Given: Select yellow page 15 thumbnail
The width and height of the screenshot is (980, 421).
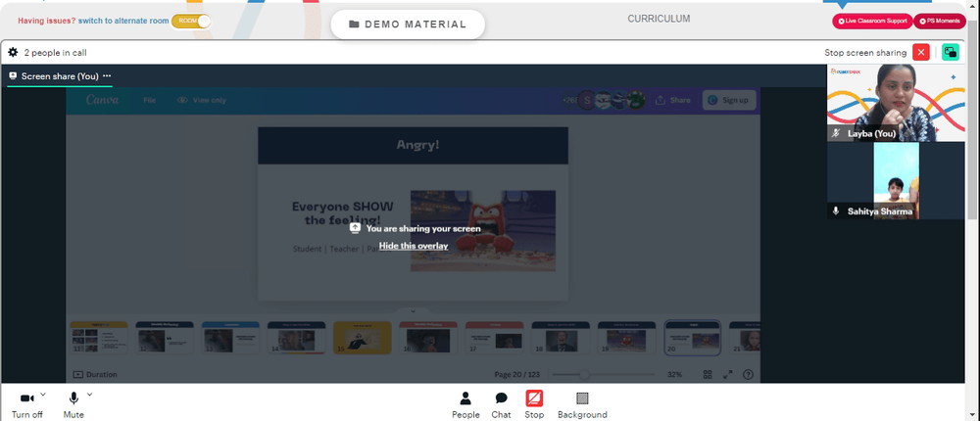Looking at the screenshot, I should coord(363,338).
